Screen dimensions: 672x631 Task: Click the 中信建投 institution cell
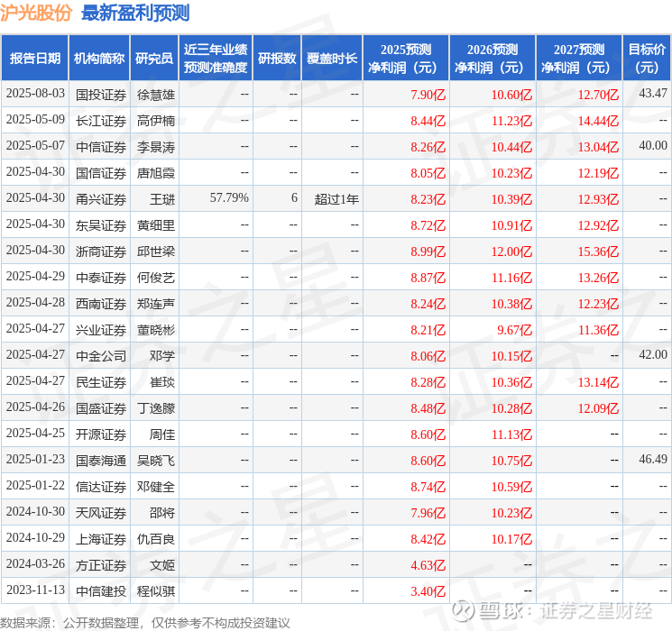101,591
